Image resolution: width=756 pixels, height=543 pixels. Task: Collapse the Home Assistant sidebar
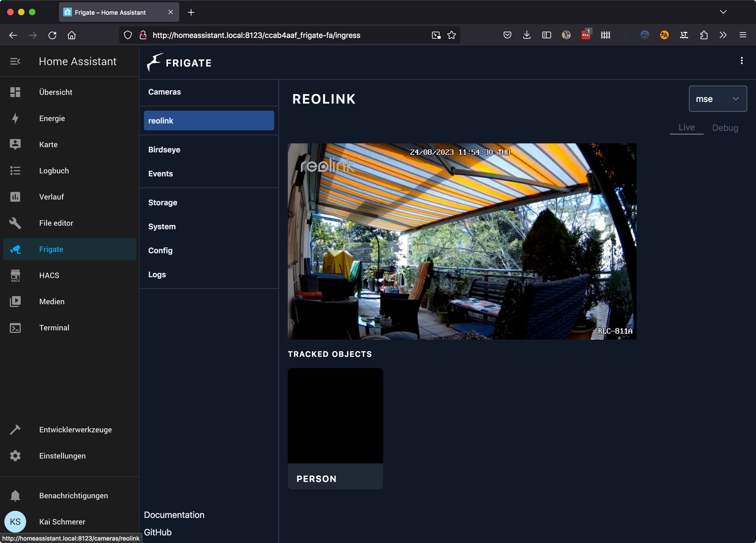[15, 61]
